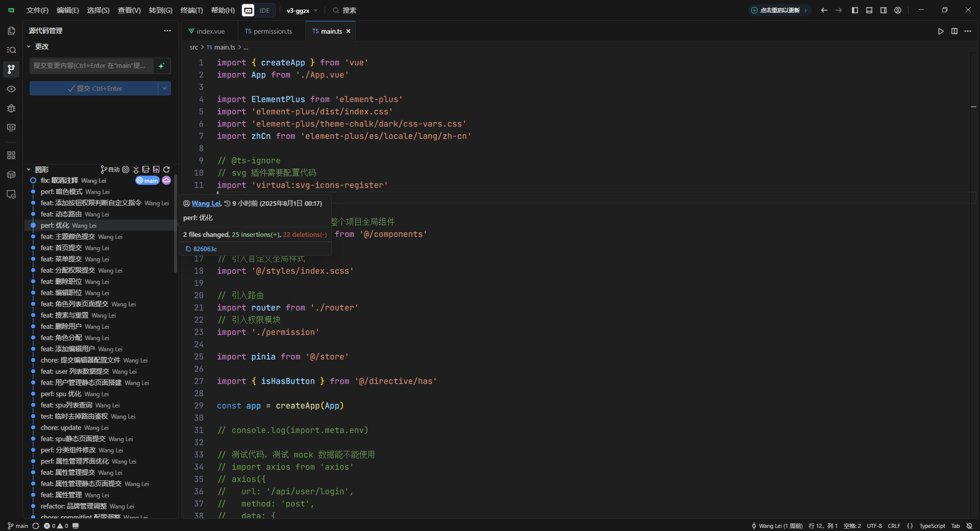This screenshot has width=980, height=531.
Task: Open the account profile icon in title bar
Action: pyautogui.click(x=898, y=10)
